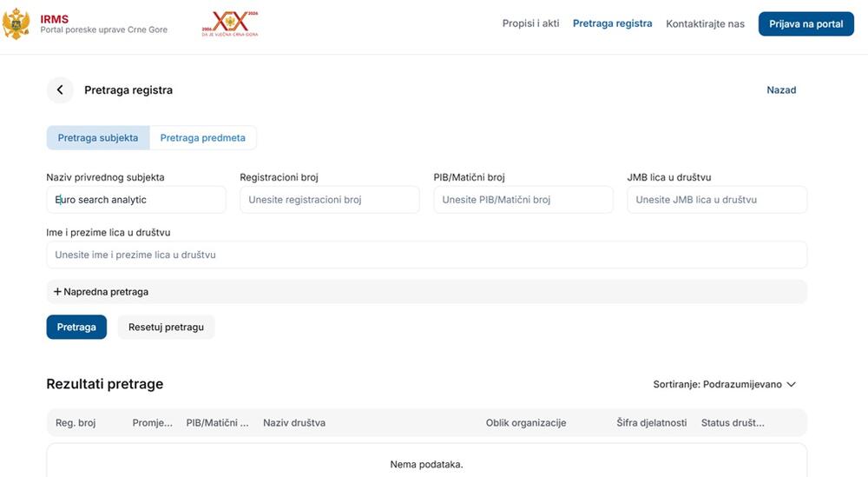Click the Resetuj pretragu button
868x477 pixels.
coord(166,327)
